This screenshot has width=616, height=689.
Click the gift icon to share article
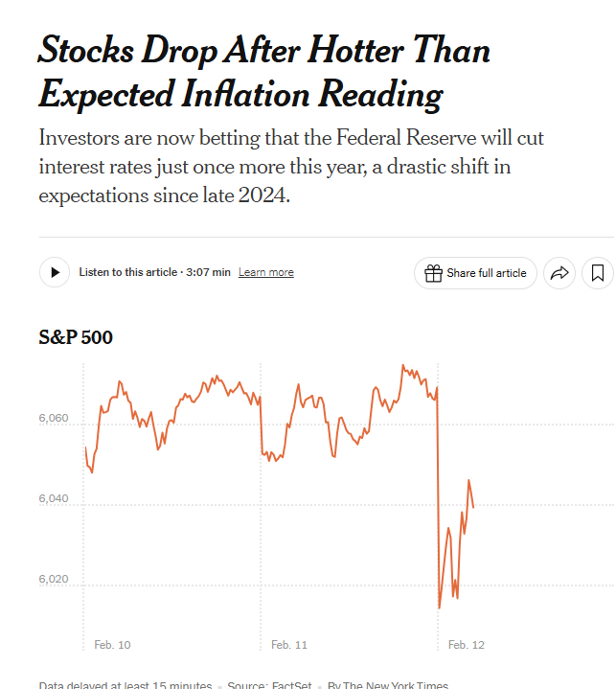(433, 273)
